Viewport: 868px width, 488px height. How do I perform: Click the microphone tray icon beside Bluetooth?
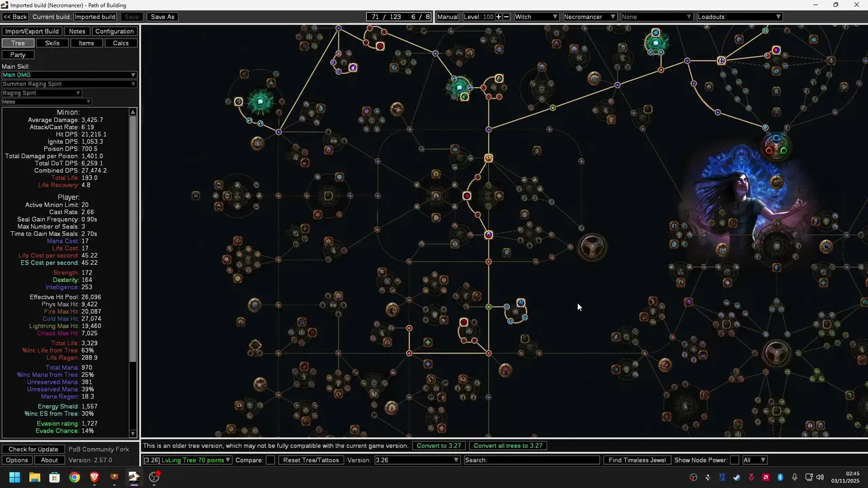[x=794, y=477]
